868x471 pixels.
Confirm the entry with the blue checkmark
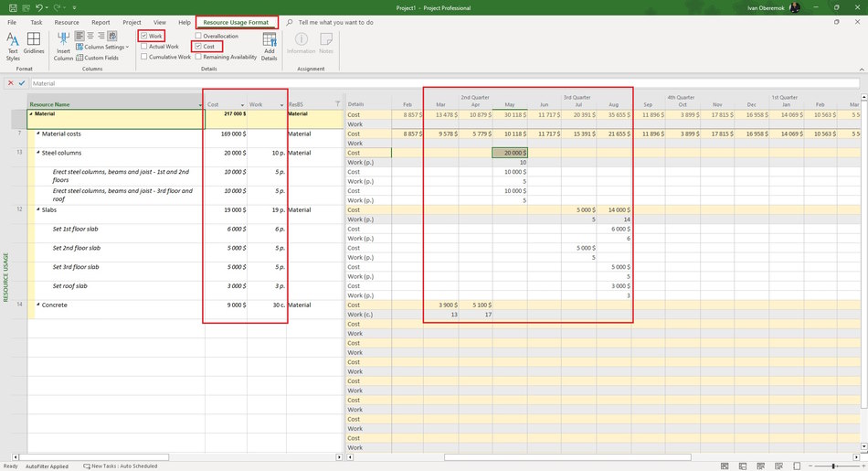(x=22, y=83)
